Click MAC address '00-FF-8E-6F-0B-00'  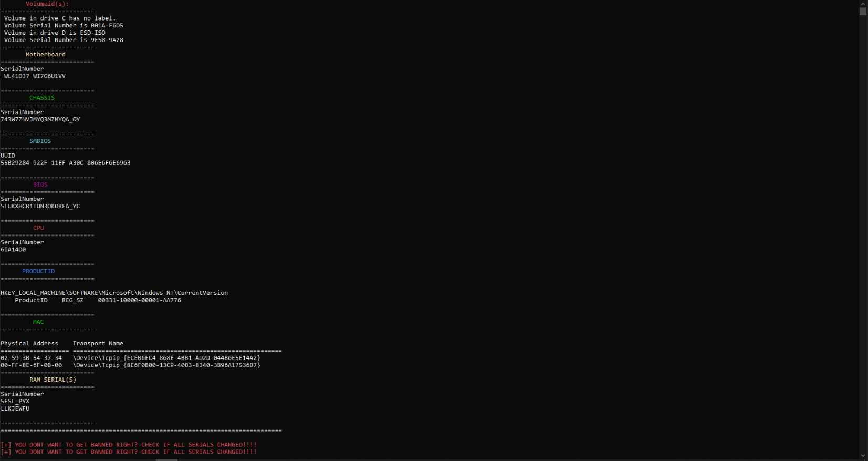point(31,365)
